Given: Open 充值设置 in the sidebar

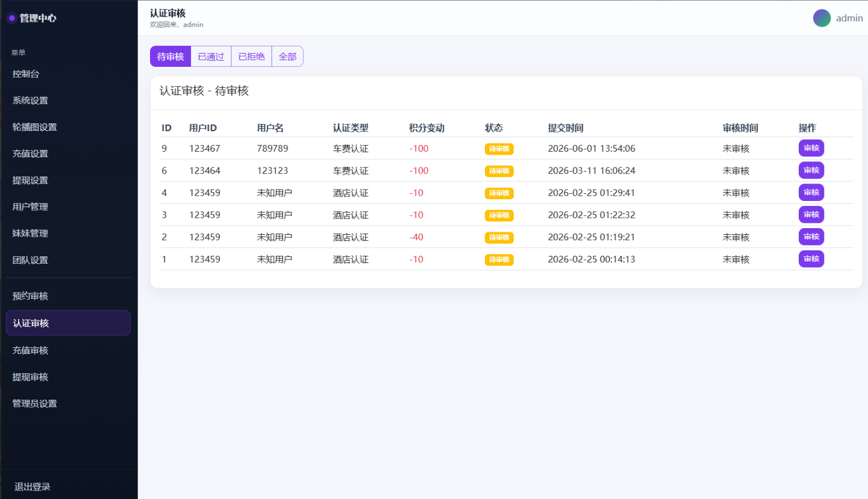Looking at the screenshot, I should [69, 153].
